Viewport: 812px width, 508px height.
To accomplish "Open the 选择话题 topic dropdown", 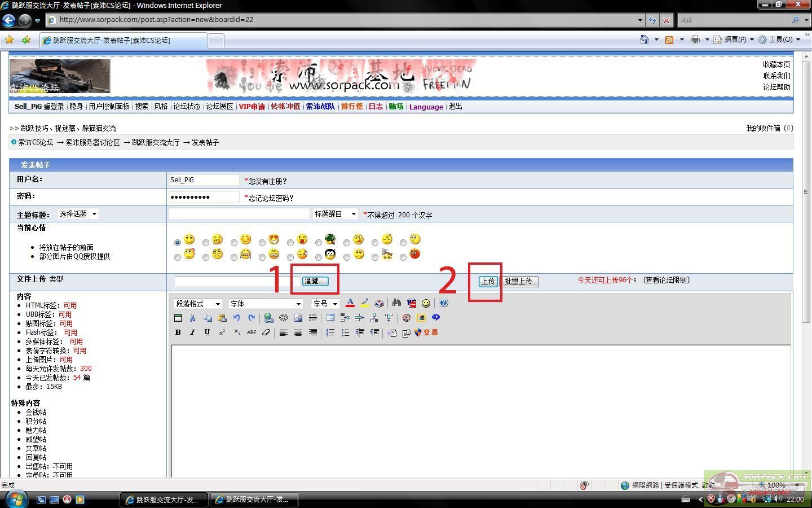I will (x=77, y=213).
